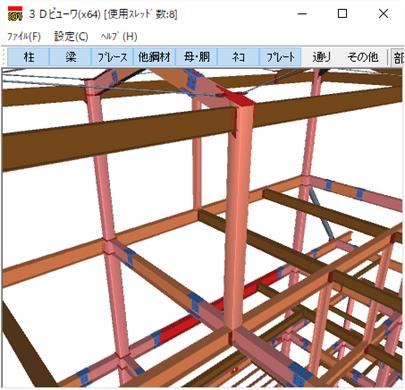The image size is (405, 390).
Task: Toggle 梁 beam display
Action: coord(71,57)
